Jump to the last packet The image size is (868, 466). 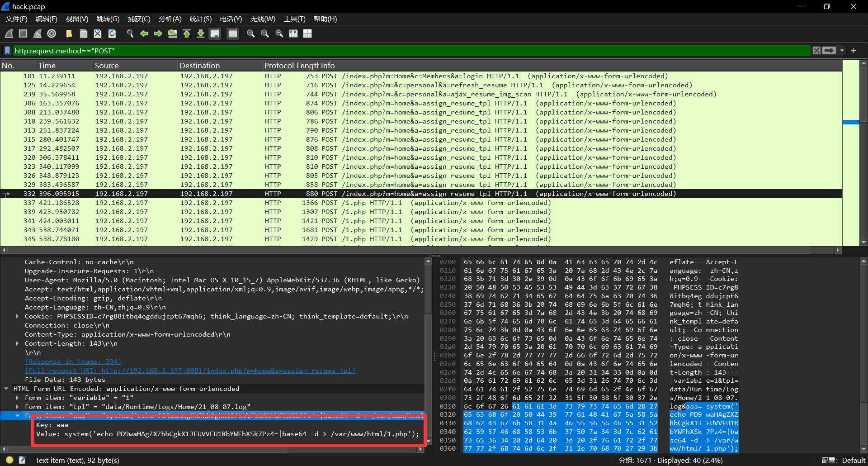(x=201, y=33)
